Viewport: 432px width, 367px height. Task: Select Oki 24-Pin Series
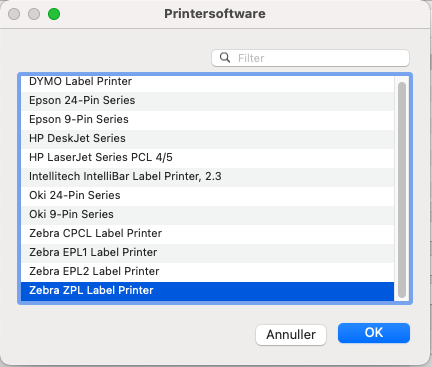click(207, 195)
